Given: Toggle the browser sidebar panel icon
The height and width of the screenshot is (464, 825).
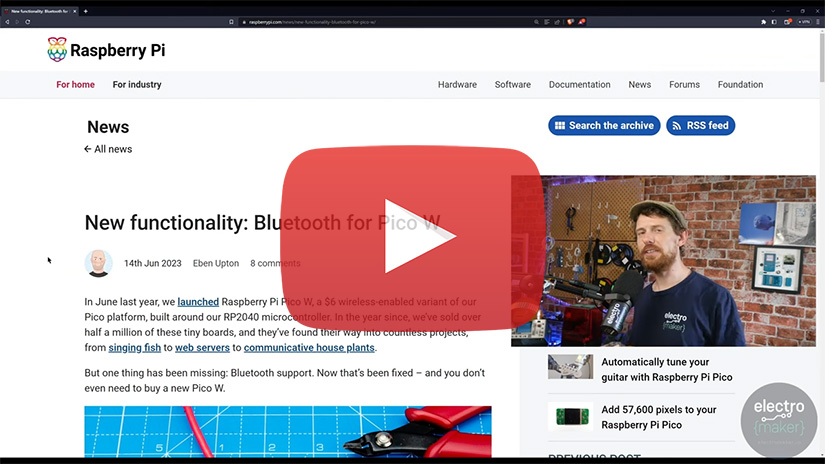Looking at the screenshot, I should [x=774, y=22].
